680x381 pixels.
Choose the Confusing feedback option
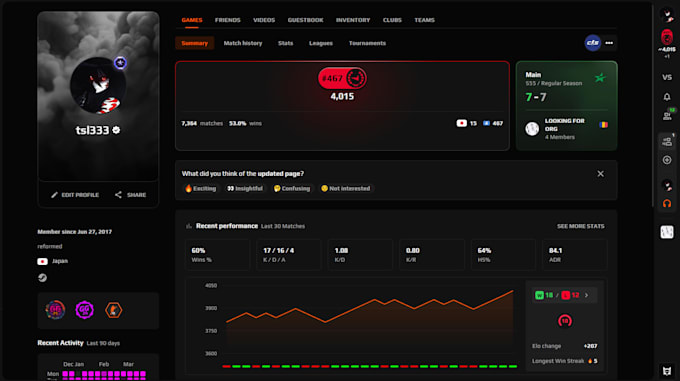[292, 189]
